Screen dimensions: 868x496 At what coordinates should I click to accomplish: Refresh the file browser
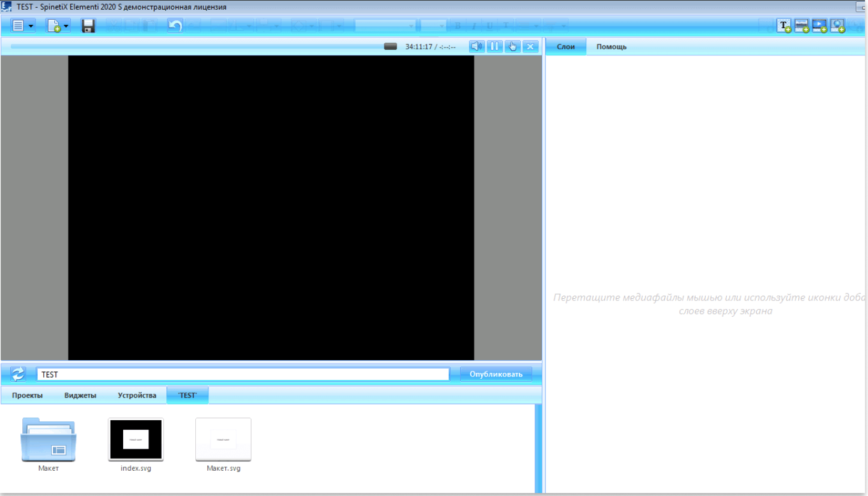(19, 374)
